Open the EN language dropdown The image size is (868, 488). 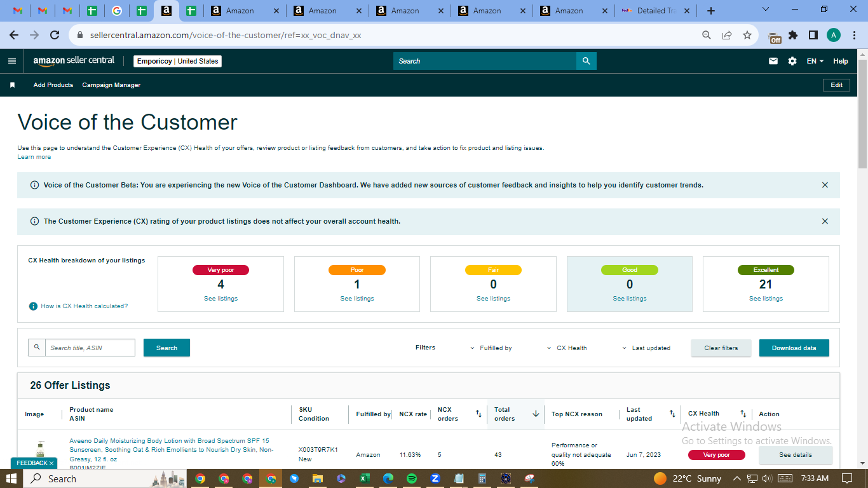point(815,61)
